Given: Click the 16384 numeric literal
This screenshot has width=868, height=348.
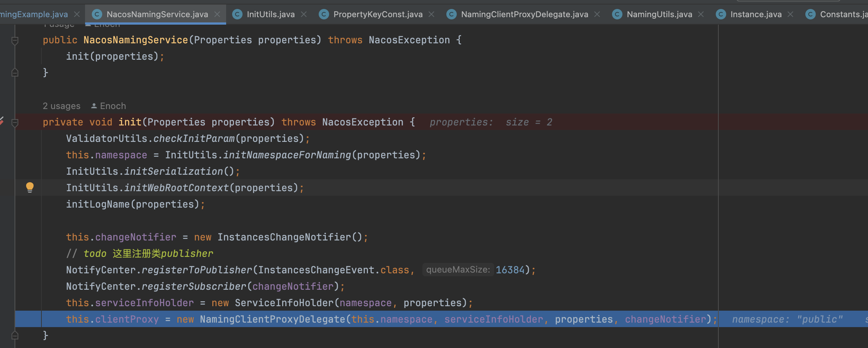Looking at the screenshot, I should 510,270.
